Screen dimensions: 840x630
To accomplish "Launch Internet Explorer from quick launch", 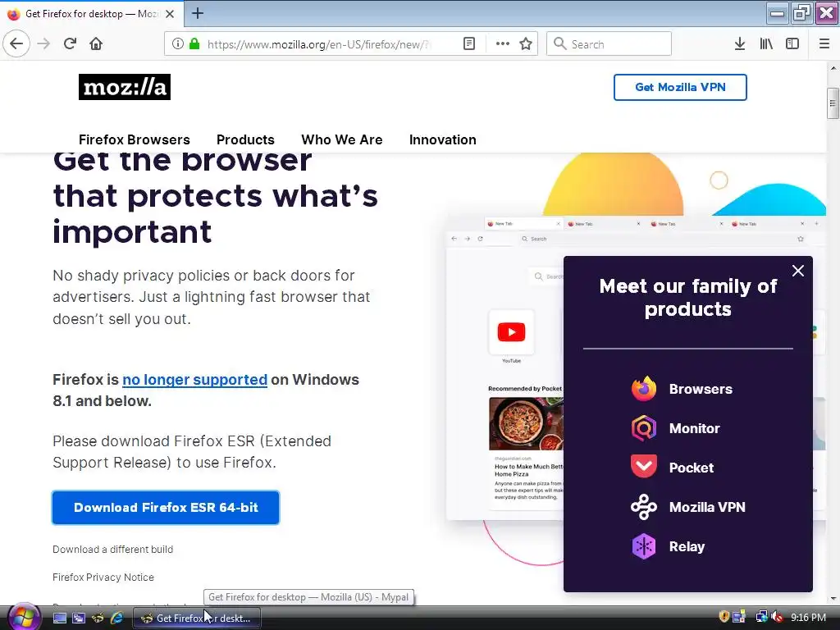I will 116,619.
